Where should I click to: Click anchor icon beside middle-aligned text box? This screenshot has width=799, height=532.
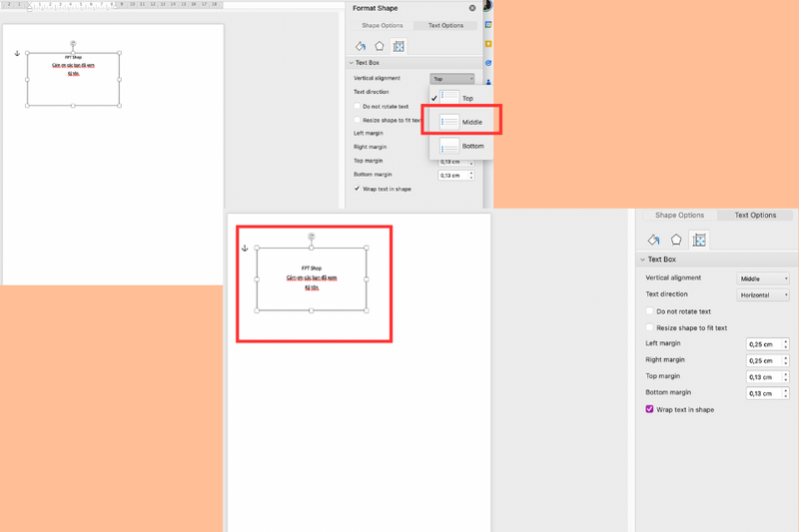tap(245, 248)
